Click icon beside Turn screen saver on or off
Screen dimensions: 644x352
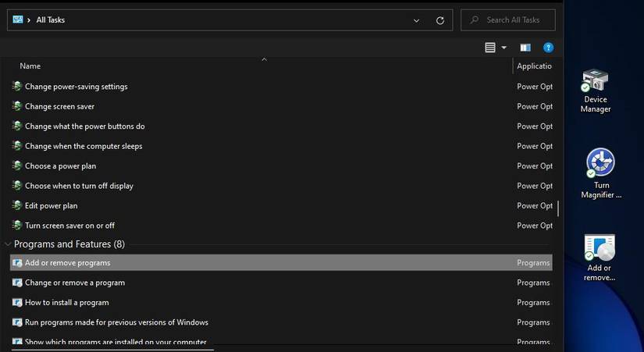[x=17, y=225]
